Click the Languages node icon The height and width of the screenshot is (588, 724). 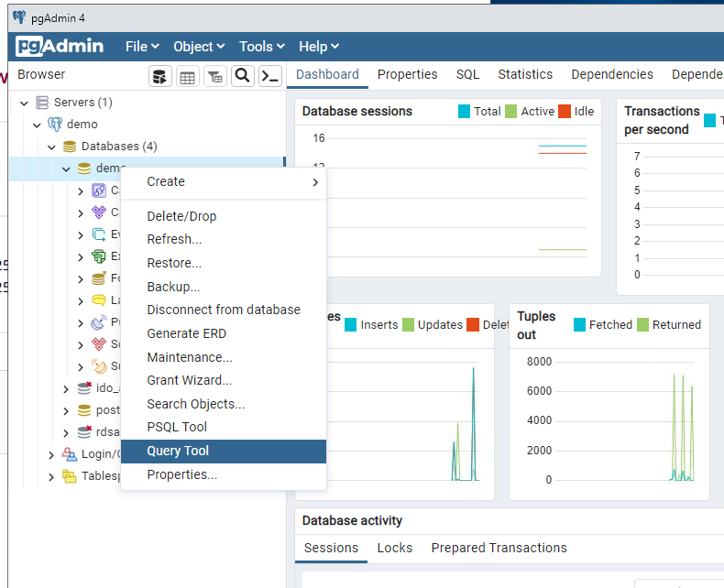pos(99,300)
